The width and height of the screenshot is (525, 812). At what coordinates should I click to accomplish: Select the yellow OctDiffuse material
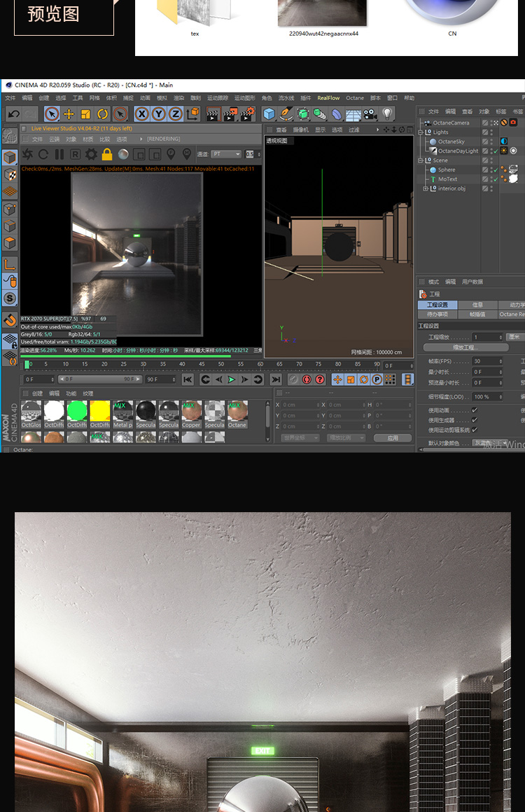100,414
